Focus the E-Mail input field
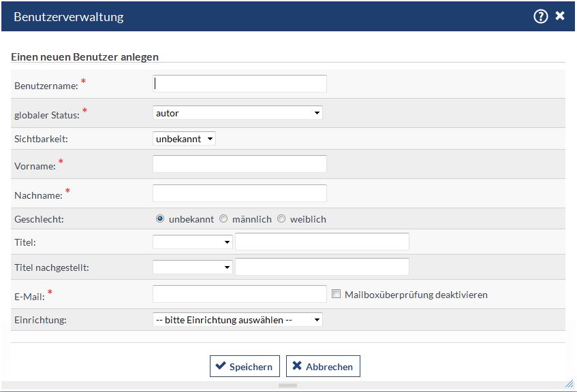 point(240,294)
